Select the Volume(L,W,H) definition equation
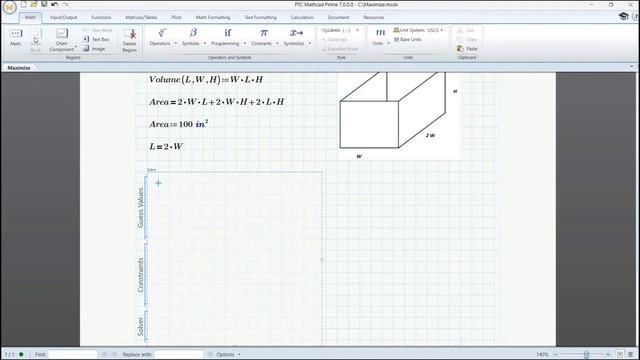The height and width of the screenshot is (360, 640). pos(206,80)
